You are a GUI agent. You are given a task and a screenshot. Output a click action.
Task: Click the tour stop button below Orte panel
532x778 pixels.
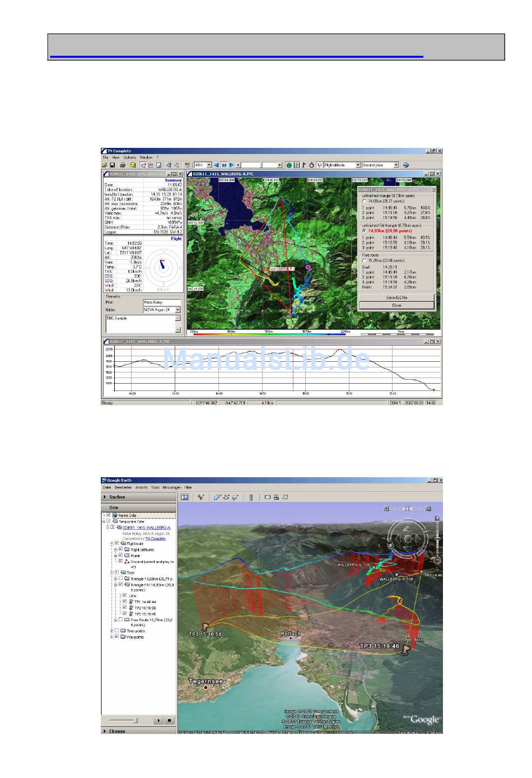169,720
